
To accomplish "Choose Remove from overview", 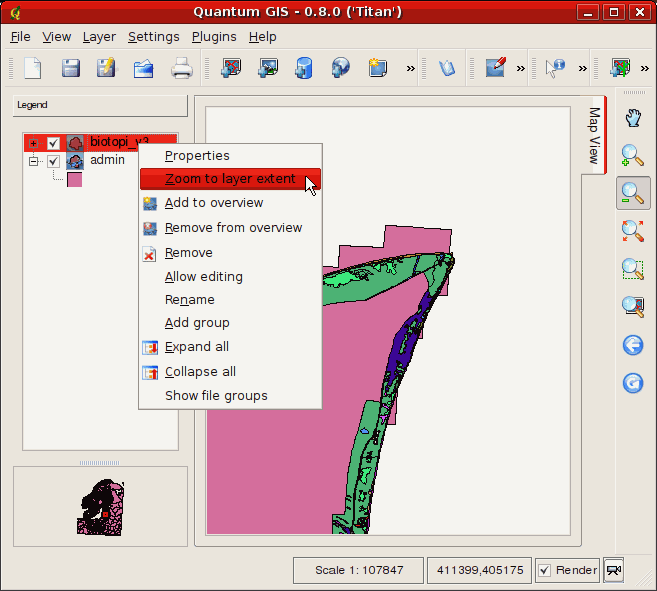I will (x=230, y=228).
